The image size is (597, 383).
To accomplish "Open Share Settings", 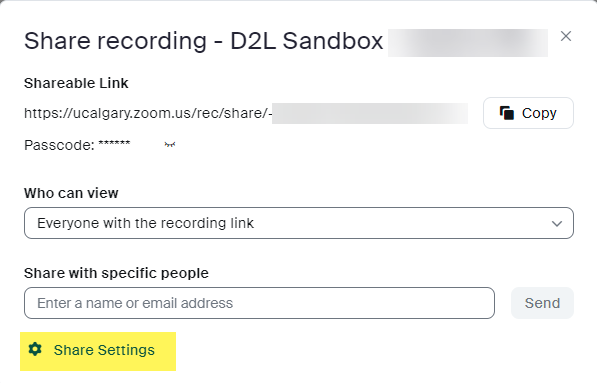I will point(98,350).
